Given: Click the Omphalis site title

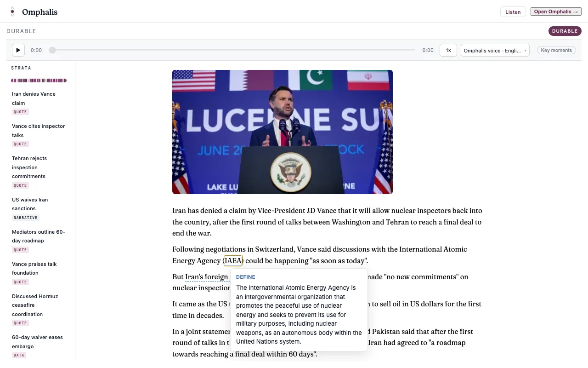Looking at the screenshot, I should point(40,12).
